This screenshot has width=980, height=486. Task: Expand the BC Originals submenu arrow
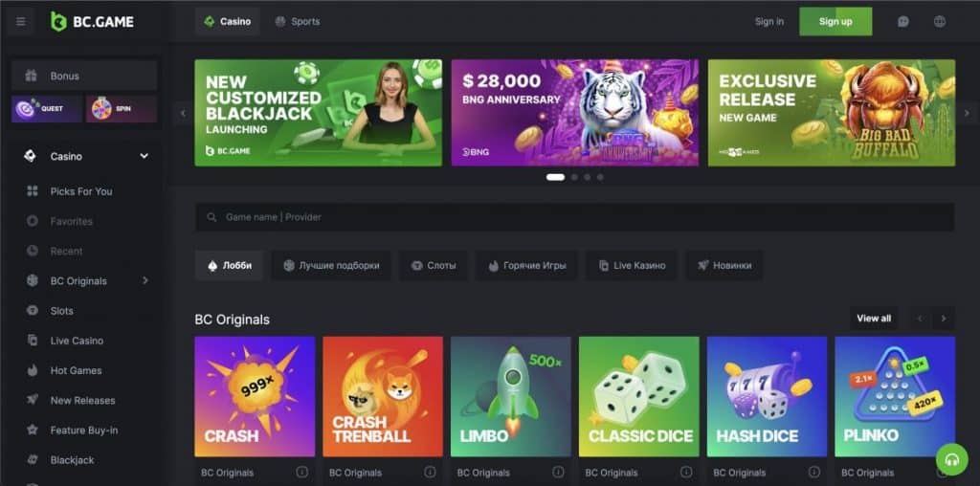(145, 281)
